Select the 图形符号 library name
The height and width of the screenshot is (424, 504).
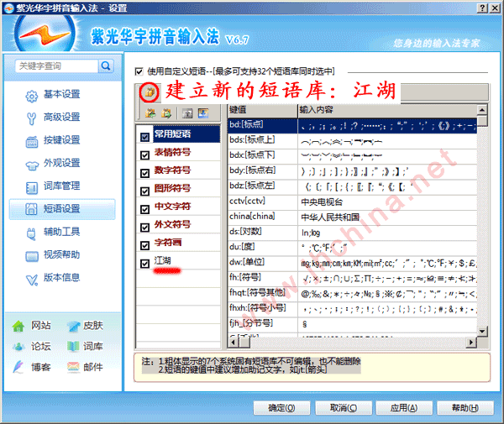click(172, 188)
